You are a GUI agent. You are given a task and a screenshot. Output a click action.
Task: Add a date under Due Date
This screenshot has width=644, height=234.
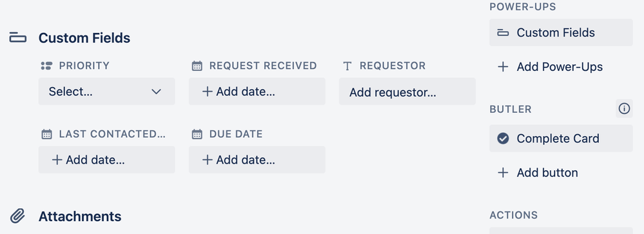tap(257, 160)
